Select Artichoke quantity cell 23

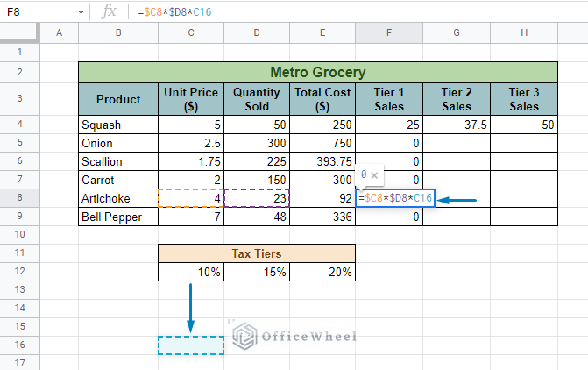(257, 198)
